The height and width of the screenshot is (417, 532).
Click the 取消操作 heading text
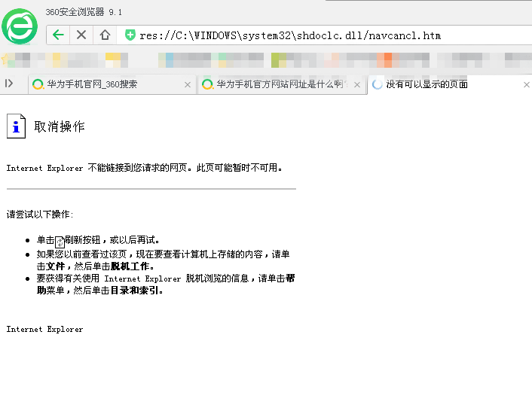tap(59, 126)
